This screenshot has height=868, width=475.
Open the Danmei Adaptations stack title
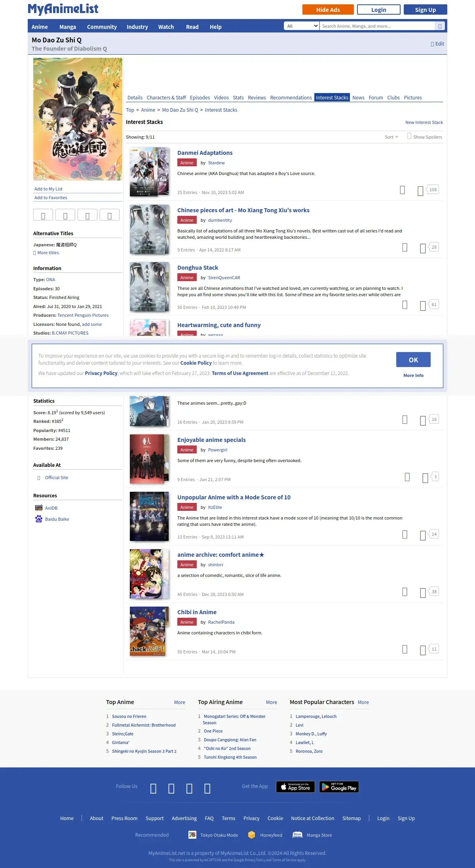[x=205, y=153]
